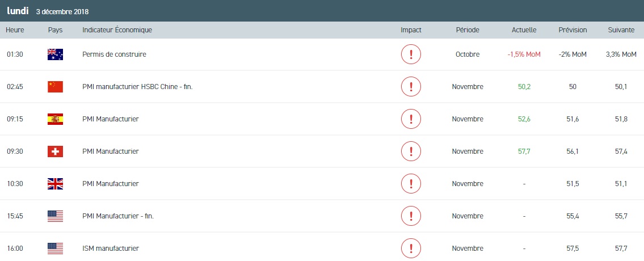Click the Spain flag icon
Viewport: 644px width, 261px height.
click(x=56, y=119)
